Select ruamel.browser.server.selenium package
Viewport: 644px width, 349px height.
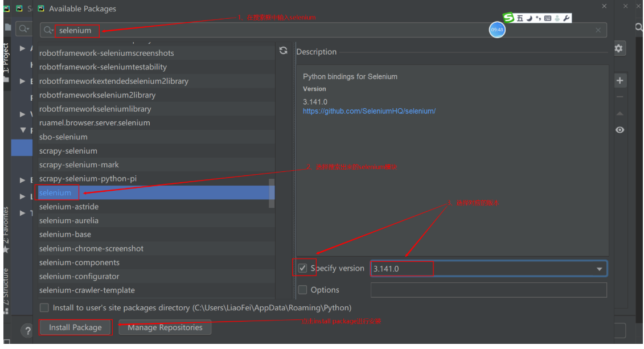pos(157,123)
